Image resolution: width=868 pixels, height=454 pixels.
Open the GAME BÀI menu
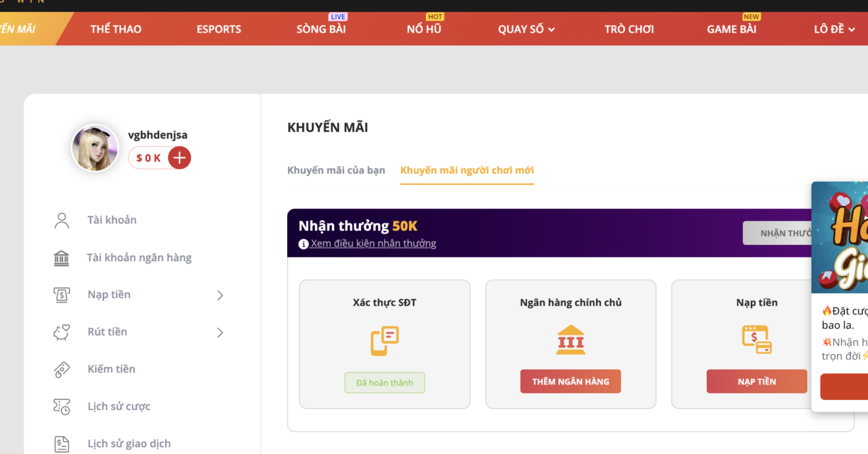(x=732, y=29)
